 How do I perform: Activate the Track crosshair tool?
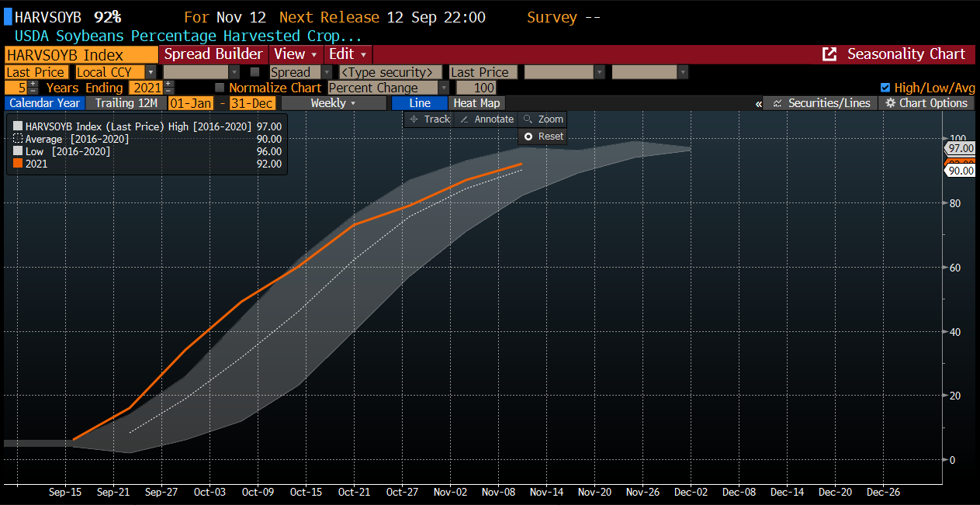click(x=429, y=119)
